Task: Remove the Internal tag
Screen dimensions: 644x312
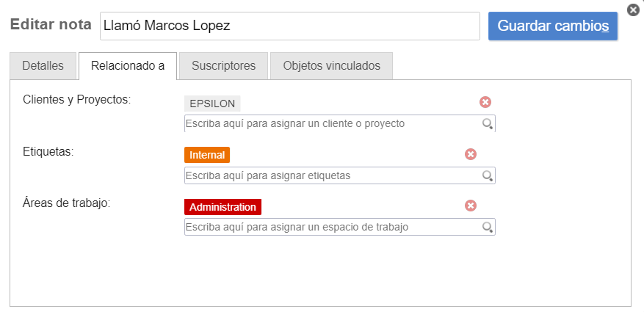Action: coord(471,154)
